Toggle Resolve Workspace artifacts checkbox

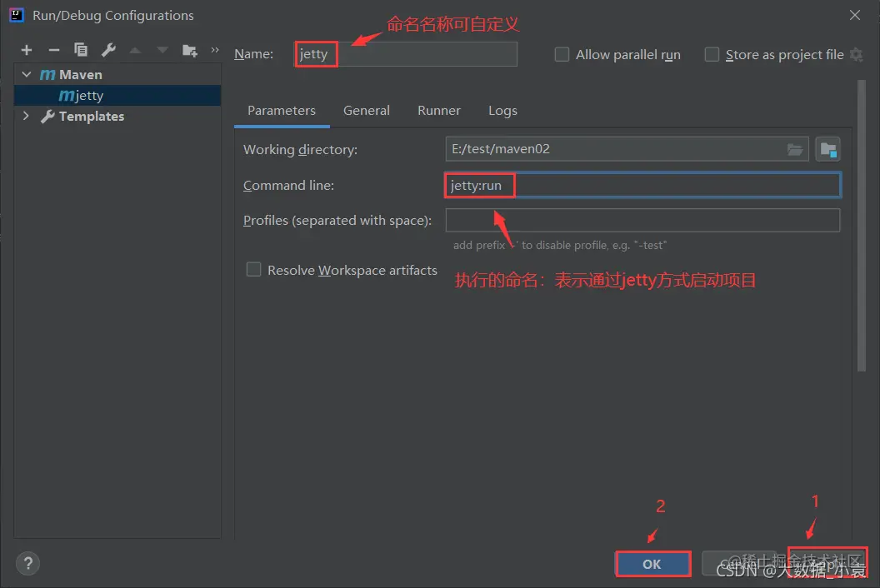(253, 270)
